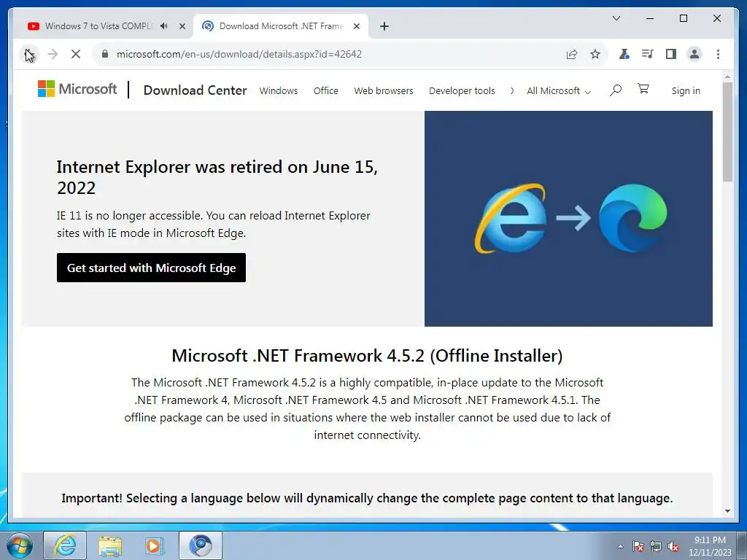The height and width of the screenshot is (560, 747).
Task: Share this page using the share icon
Action: (572, 54)
